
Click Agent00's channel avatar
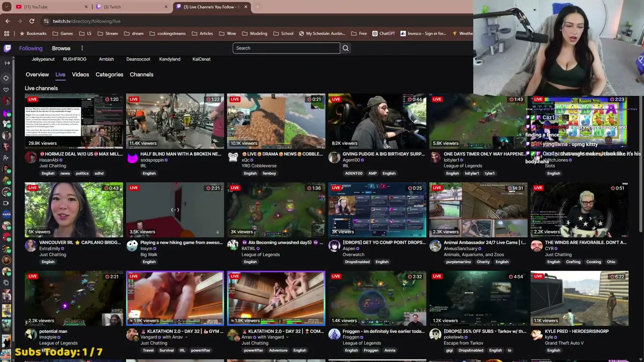[x=334, y=158]
